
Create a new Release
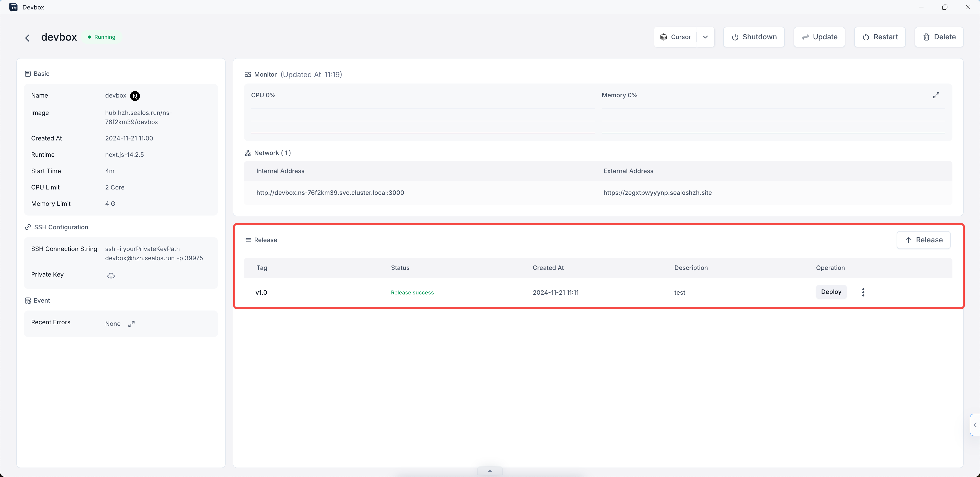click(x=923, y=240)
